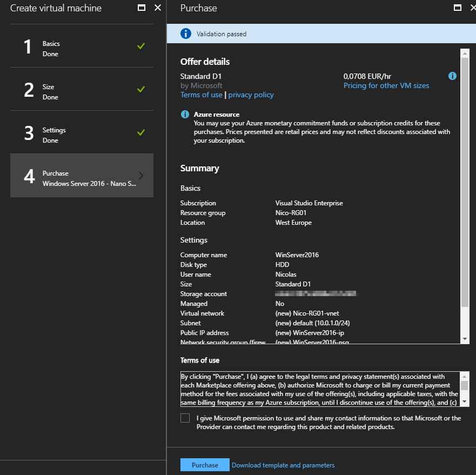Click the Validation passed message text
The width and height of the screenshot is (476, 475).
[x=222, y=34]
